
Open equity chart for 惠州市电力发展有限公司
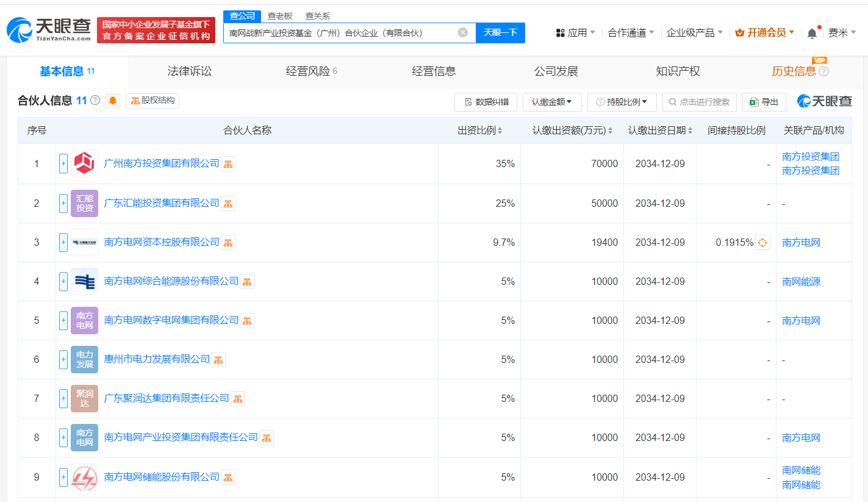tap(218, 359)
